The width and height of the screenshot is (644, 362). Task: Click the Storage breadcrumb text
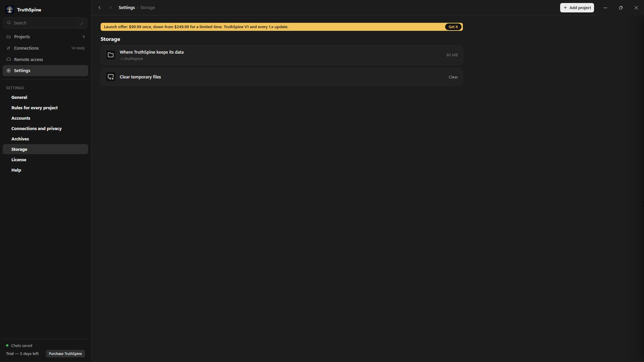tap(147, 8)
